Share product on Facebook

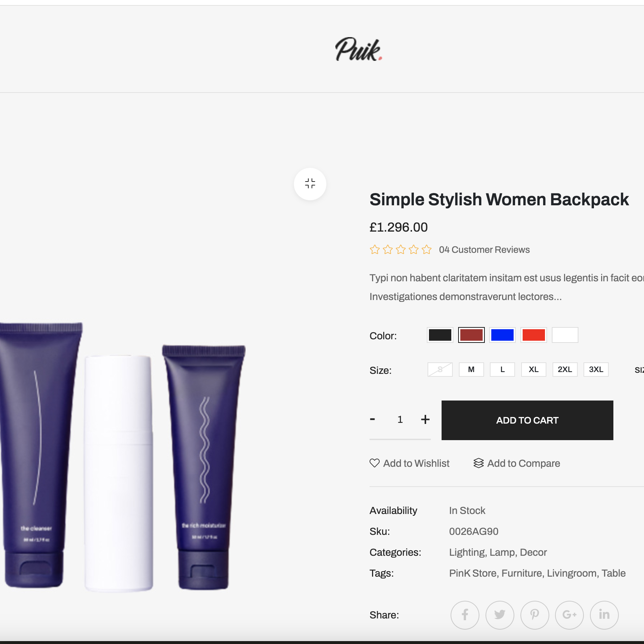click(465, 615)
